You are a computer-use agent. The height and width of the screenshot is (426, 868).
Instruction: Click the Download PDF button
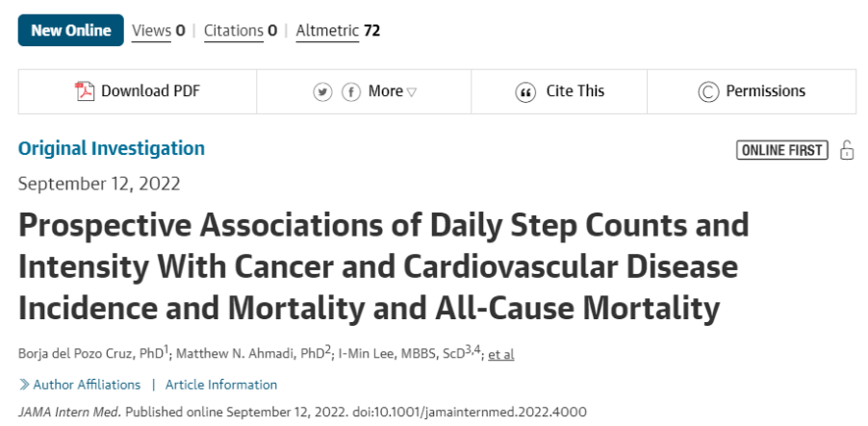[138, 92]
